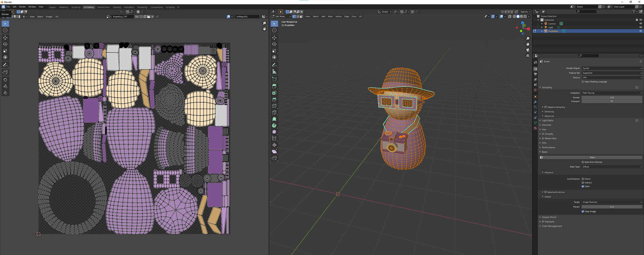Select the Loop Cut tool
Screen dimensions: 644x255
(274, 106)
